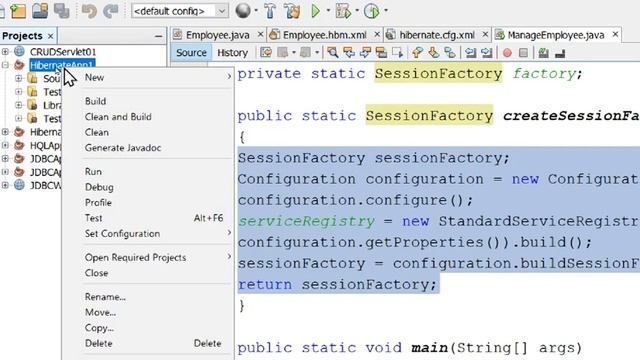Screen dimensions: 640x360
Task: Expand the Libra folder node
Action: click(18, 105)
